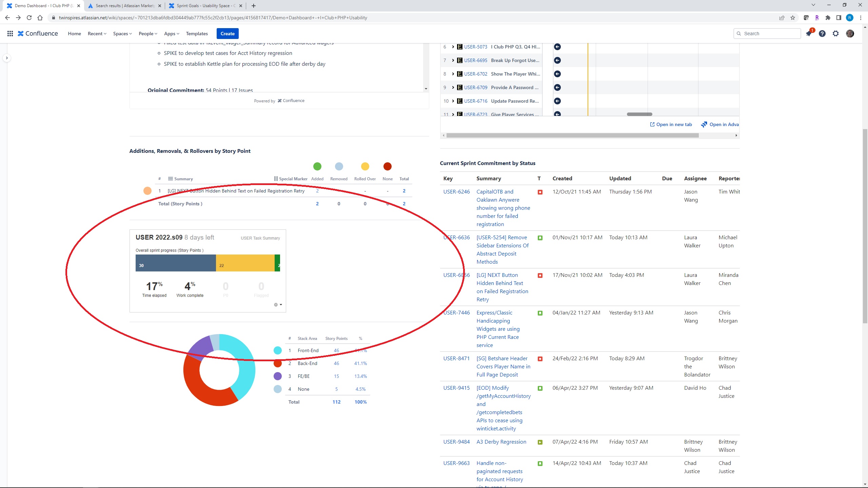Open the Recent dropdown menu

pyautogui.click(x=97, y=34)
